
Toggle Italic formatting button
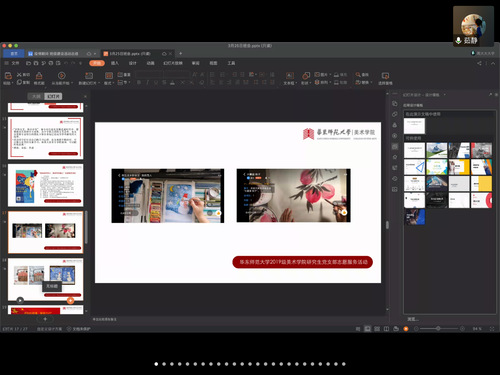tap(147, 82)
